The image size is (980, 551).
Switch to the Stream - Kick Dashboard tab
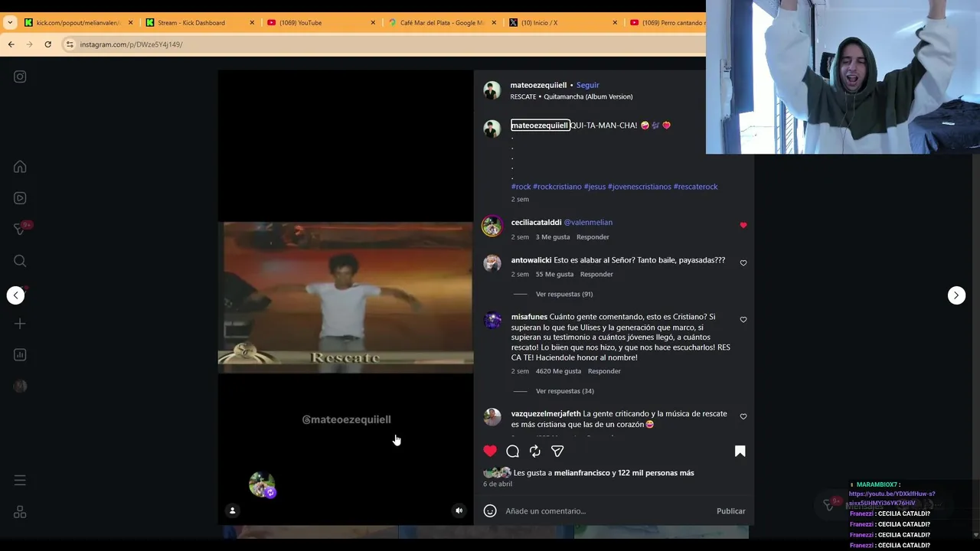click(x=191, y=23)
